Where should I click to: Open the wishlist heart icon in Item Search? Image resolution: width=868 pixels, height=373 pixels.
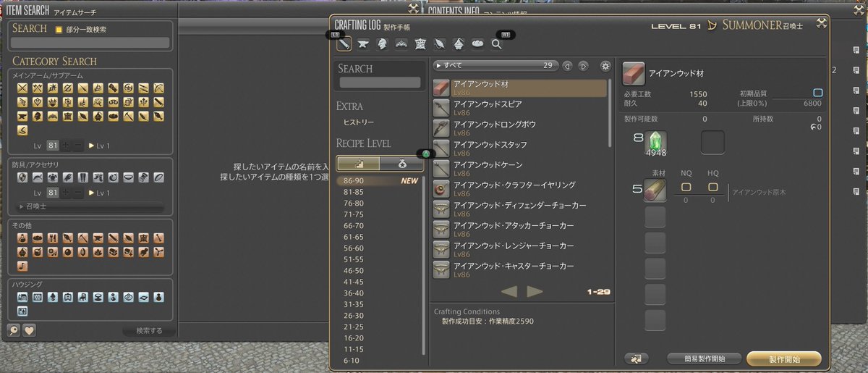click(x=29, y=330)
